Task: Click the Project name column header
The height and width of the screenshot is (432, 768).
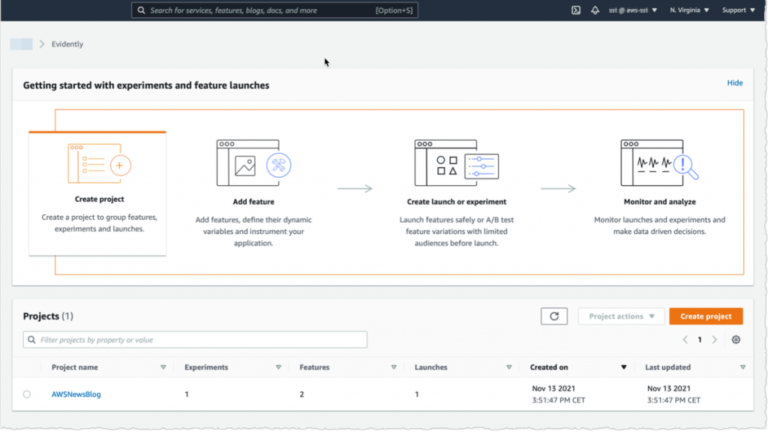Action: 75,367
